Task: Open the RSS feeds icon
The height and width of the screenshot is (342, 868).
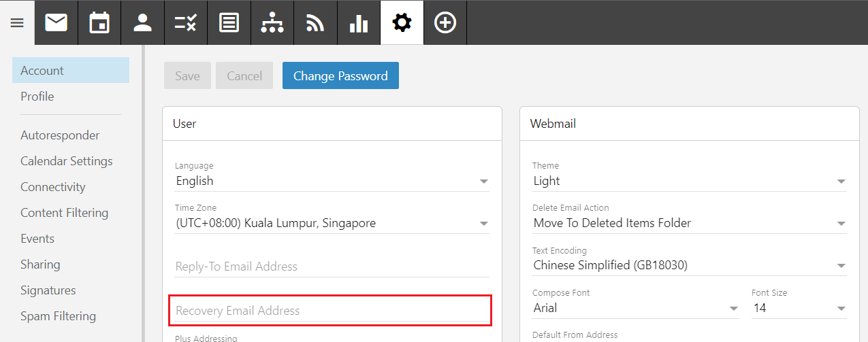Action: pyautogui.click(x=315, y=23)
